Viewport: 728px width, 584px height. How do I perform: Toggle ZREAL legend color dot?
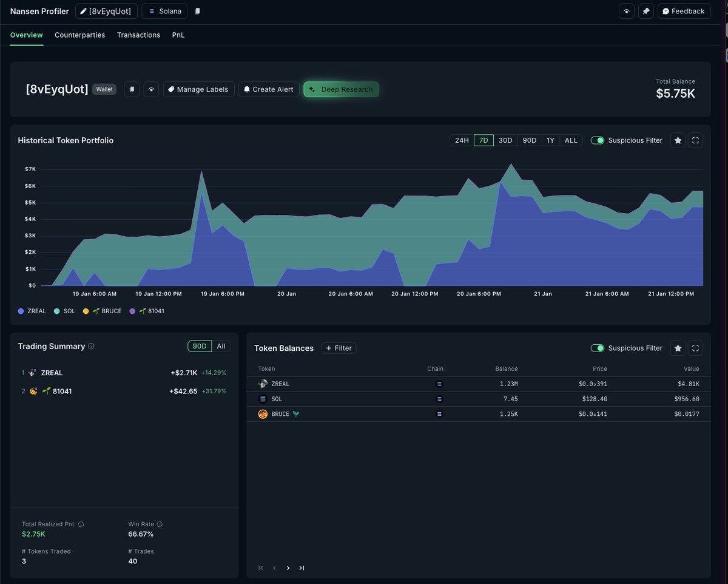[x=21, y=311]
